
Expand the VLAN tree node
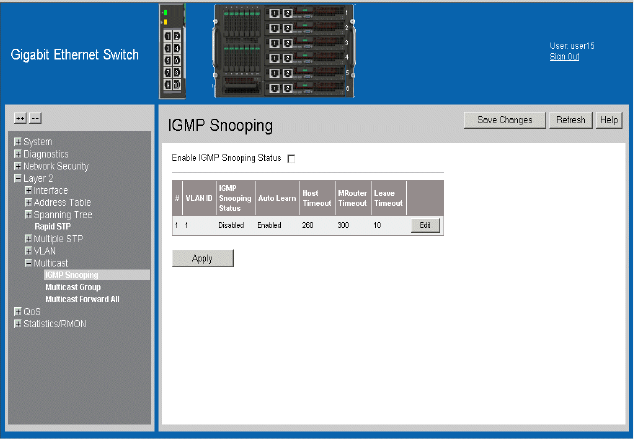(29, 250)
